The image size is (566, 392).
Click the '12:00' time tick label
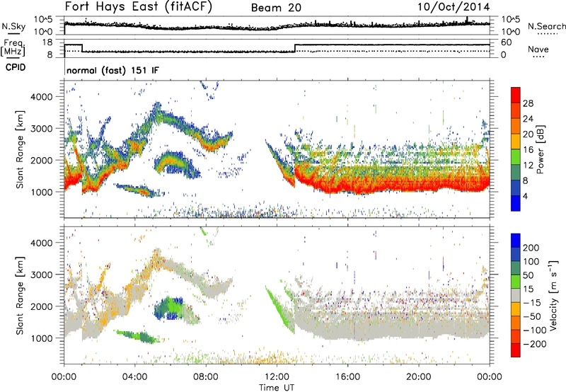tap(277, 377)
